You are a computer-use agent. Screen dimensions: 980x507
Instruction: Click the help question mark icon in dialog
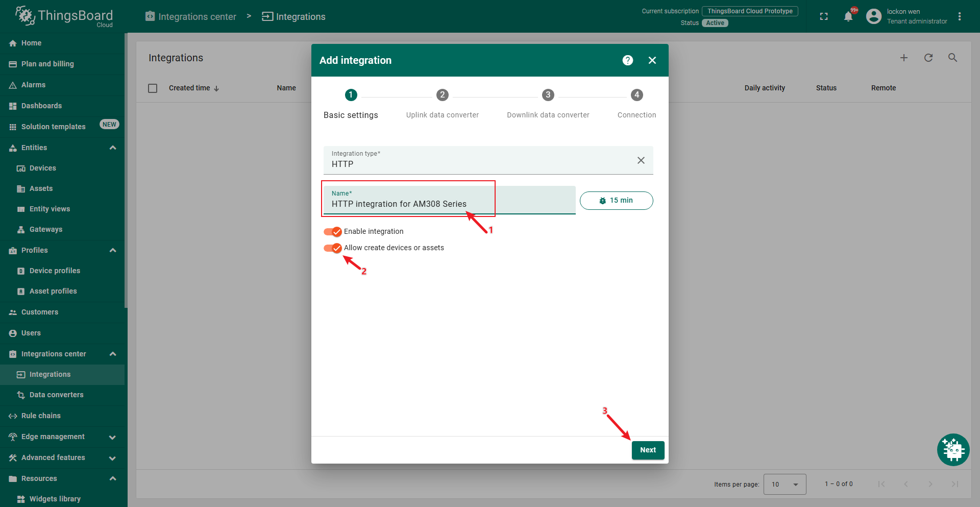point(628,60)
